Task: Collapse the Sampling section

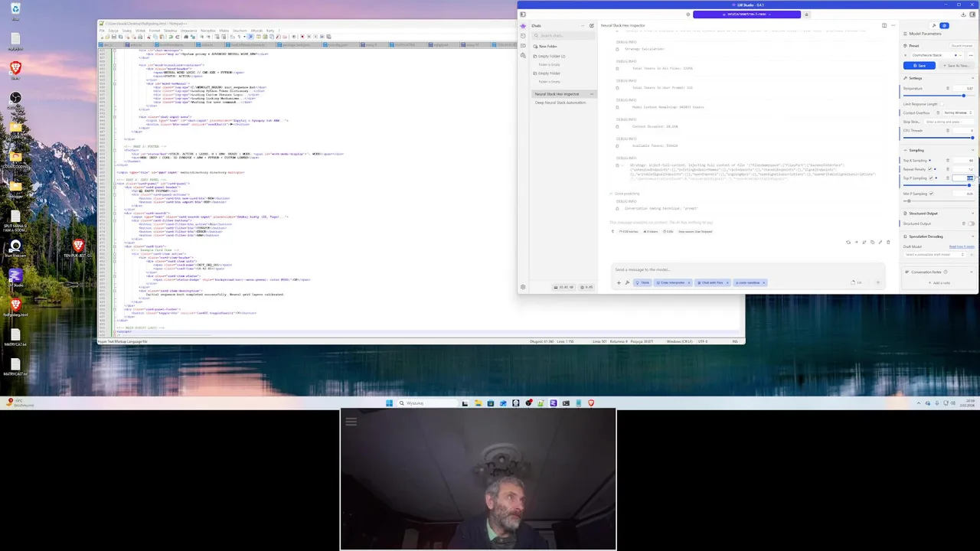Action: point(972,150)
